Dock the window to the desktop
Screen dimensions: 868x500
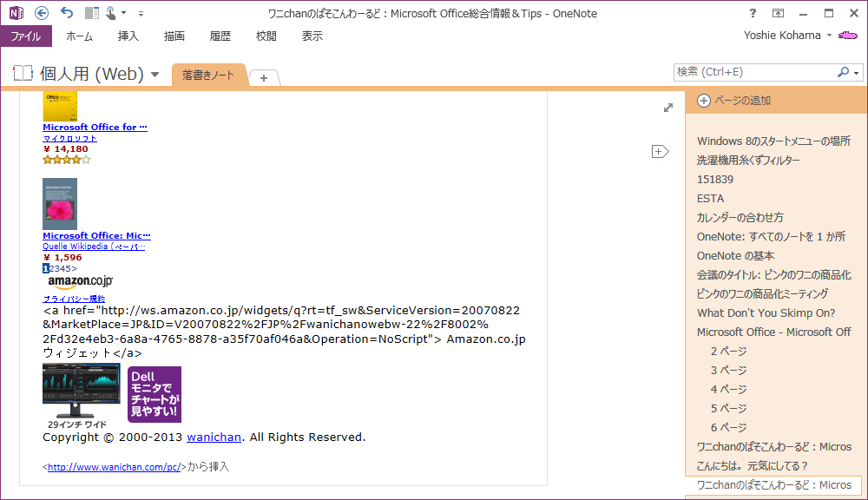pos(91,13)
